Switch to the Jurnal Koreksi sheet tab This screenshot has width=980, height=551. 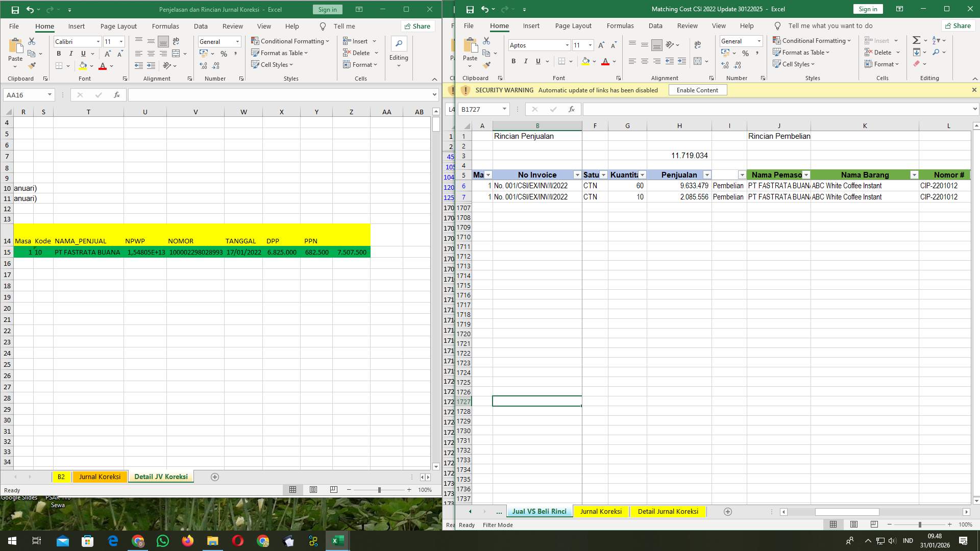[x=602, y=511]
